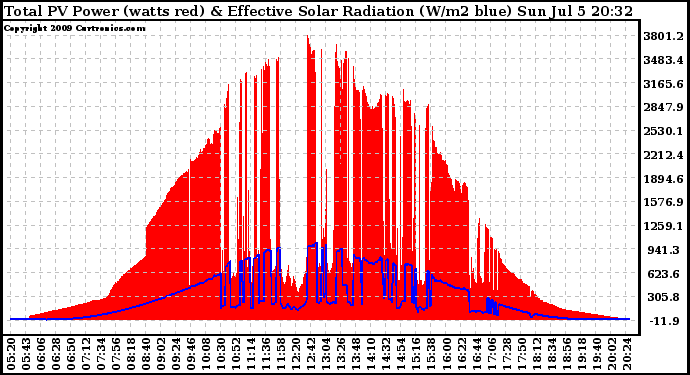The width and height of the screenshot is (690, 375).
Task: Select the 12:20 time label
Action: point(296,354)
